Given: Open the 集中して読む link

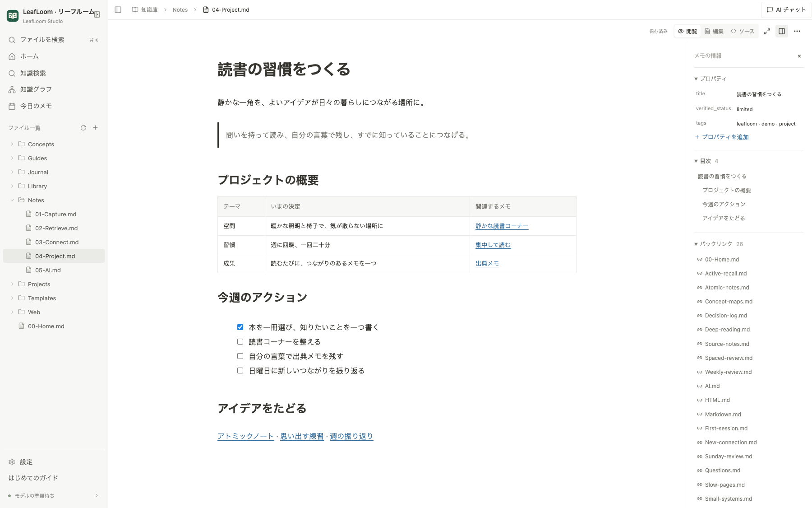Looking at the screenshot, I should coord(493,245).
